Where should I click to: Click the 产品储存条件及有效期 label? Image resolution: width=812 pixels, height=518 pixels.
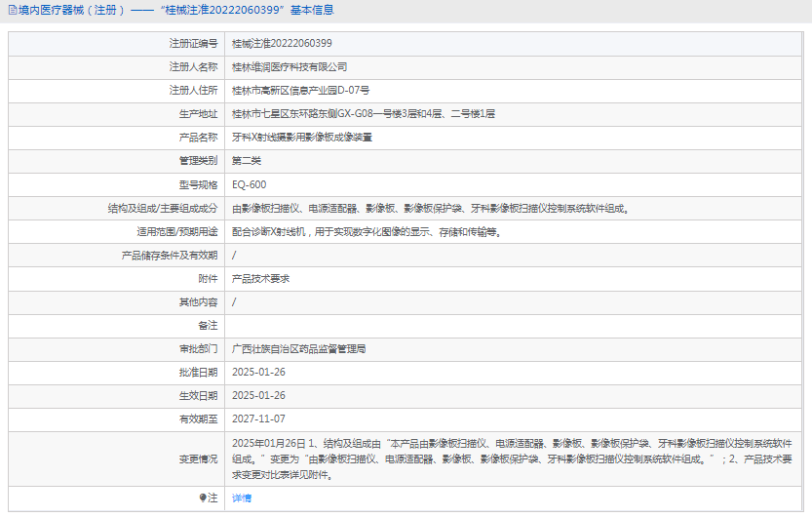pos(170,256)
